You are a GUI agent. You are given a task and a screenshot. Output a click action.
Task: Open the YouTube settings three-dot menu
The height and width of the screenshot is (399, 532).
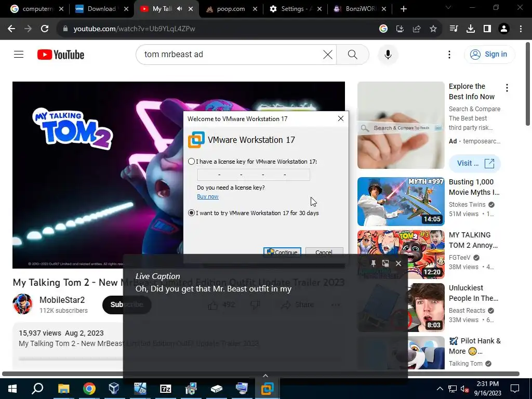pos(449,54)
